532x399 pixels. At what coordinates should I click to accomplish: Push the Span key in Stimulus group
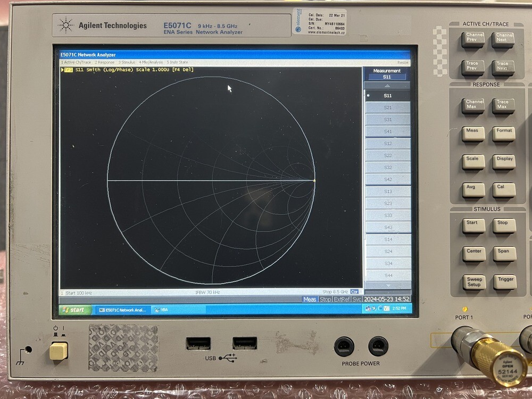click(504, 254)
